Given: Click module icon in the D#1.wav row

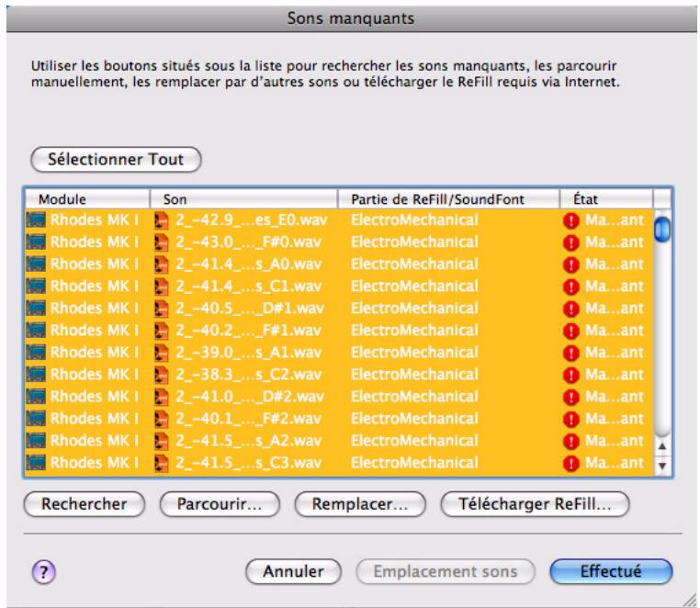Looking at the screenshot, I should point(36,308).
